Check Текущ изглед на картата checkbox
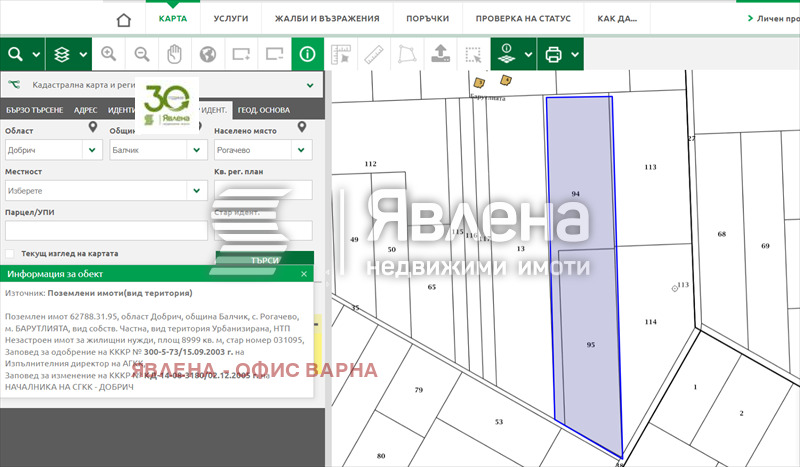The image size is (800, 467). pyautogui.click(x=11, y=254)
